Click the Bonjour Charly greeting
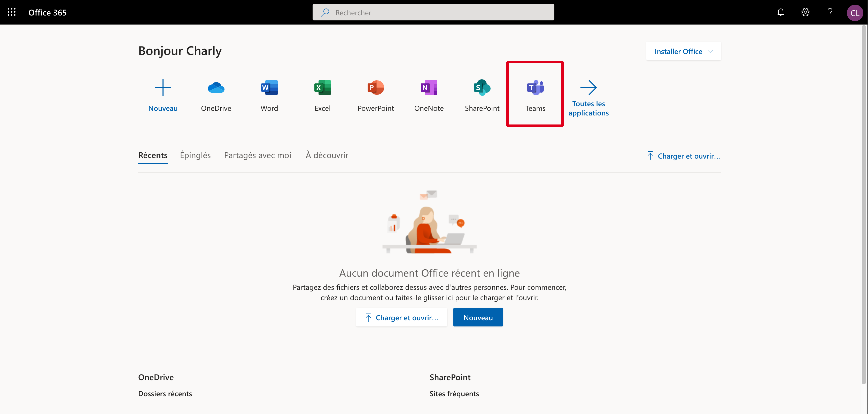Viewport: 868px width, 414px height. (x=180, y=51)
